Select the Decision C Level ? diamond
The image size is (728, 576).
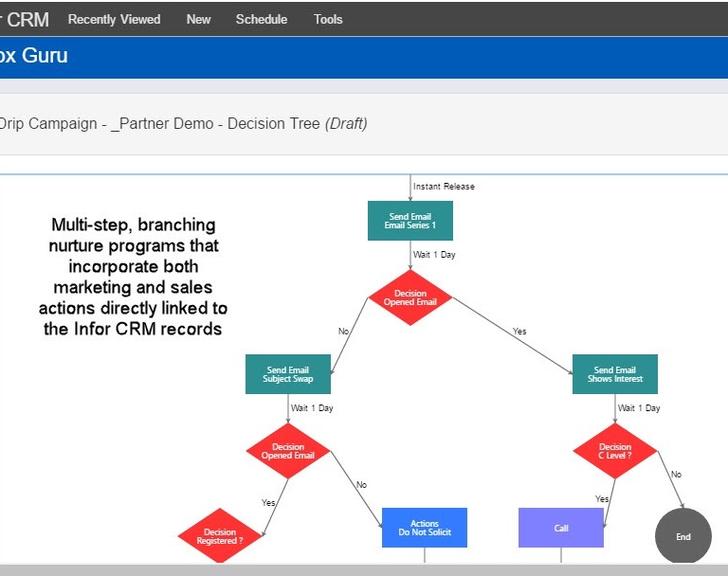coord(614,451)
